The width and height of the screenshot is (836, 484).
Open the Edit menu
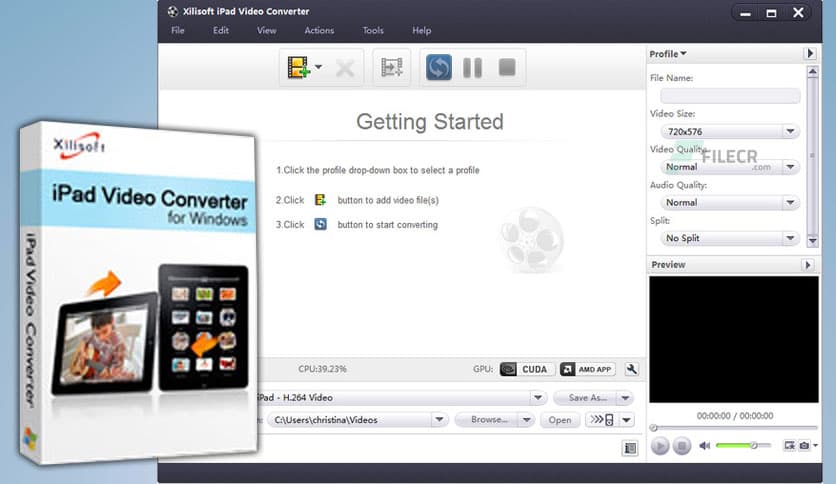[x=221, y=30]
